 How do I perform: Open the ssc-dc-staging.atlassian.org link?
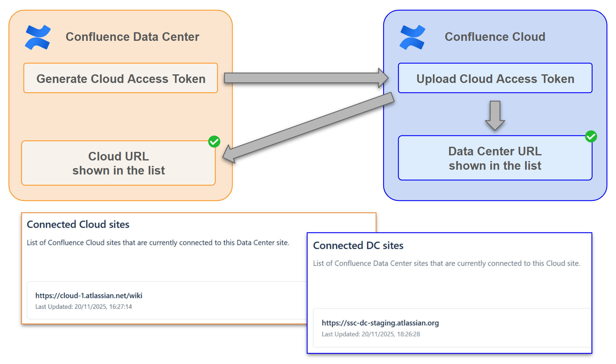click(380, 323)
